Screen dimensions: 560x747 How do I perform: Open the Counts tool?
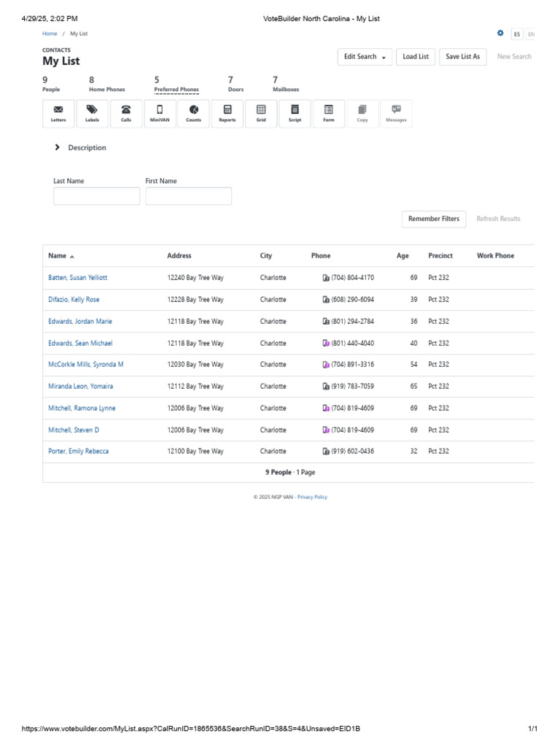[193, 114]
